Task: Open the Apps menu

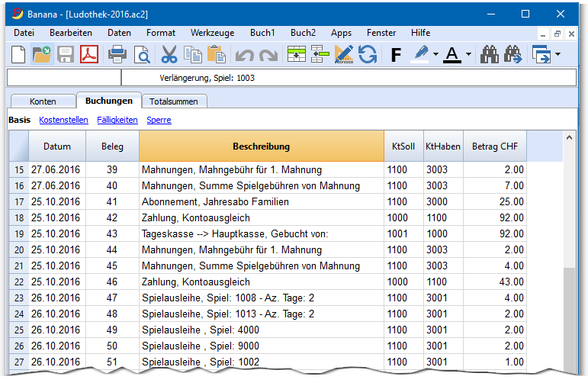Action: tap(341, 33)
